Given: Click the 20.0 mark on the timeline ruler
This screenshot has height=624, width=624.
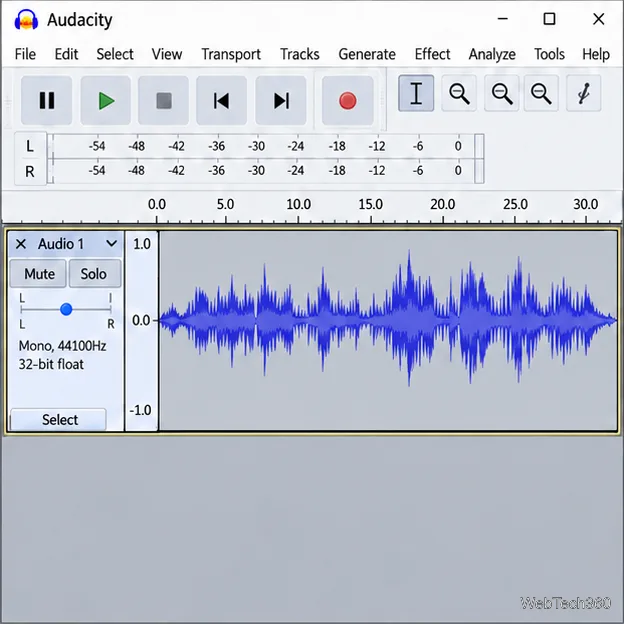Looking at the screenshot, I should 443,204.
